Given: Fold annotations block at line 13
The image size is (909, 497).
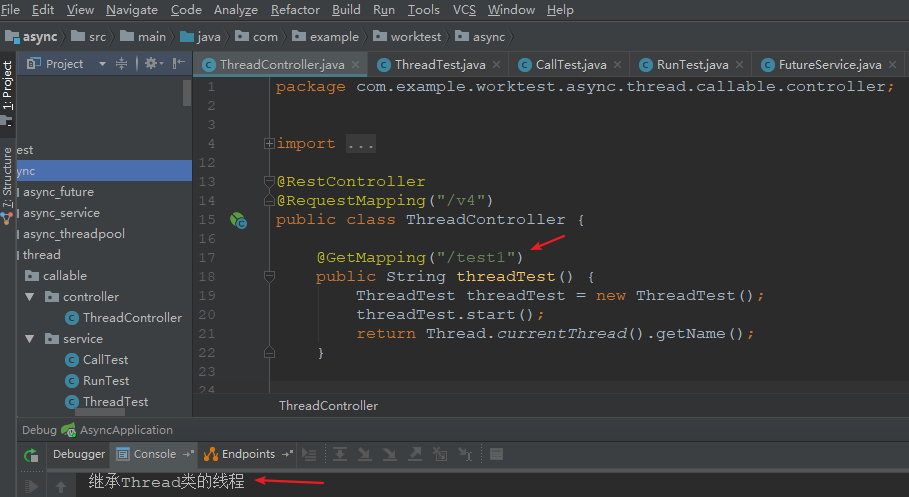Looking at the screenshot, I should (269, 182).
